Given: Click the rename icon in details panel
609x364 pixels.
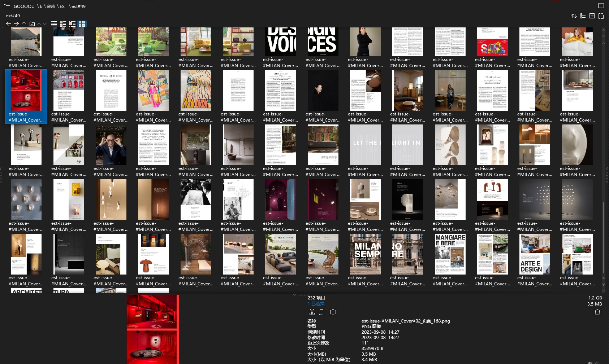Looking at the screenshot, I should [x=333, y=312].
